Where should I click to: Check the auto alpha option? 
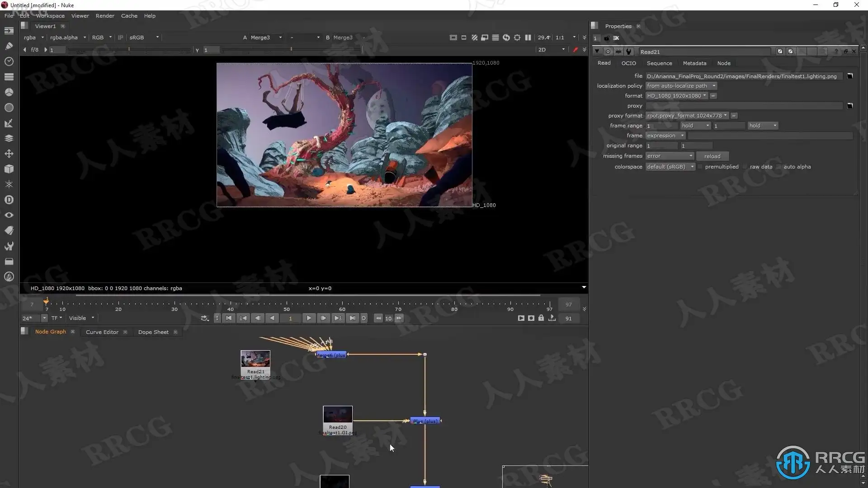coord(779,167)
